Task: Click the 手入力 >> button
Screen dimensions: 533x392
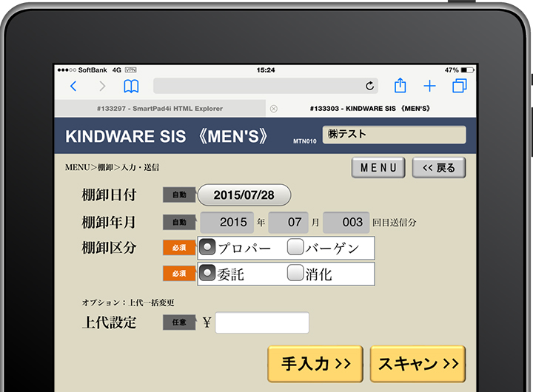Action: [315, 364]
